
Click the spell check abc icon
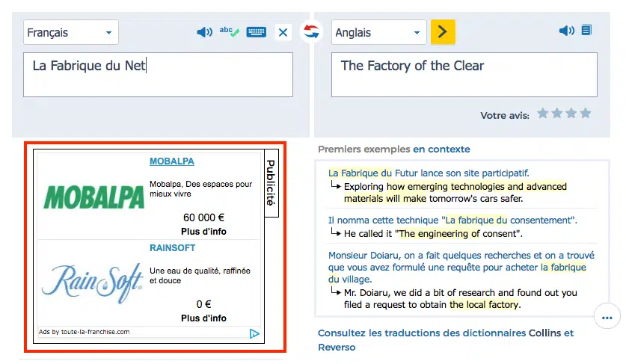[229, 32]
